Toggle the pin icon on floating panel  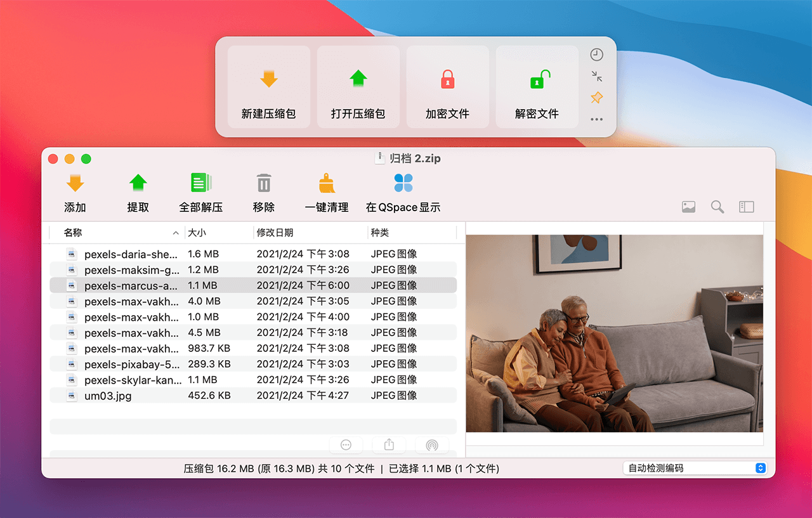[x=596, y=98]
